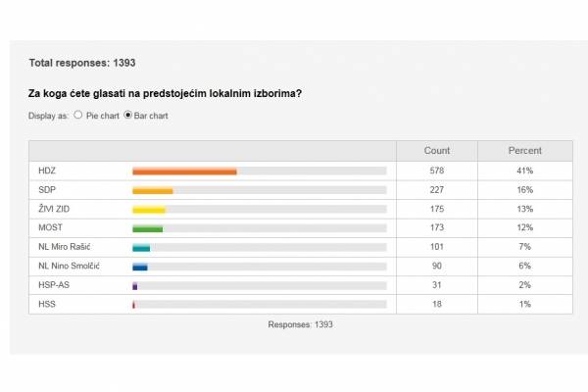588x392 pixels.
Task: Click the blue NL Nino Smolčić bar
Action: [x=139, y=266]
